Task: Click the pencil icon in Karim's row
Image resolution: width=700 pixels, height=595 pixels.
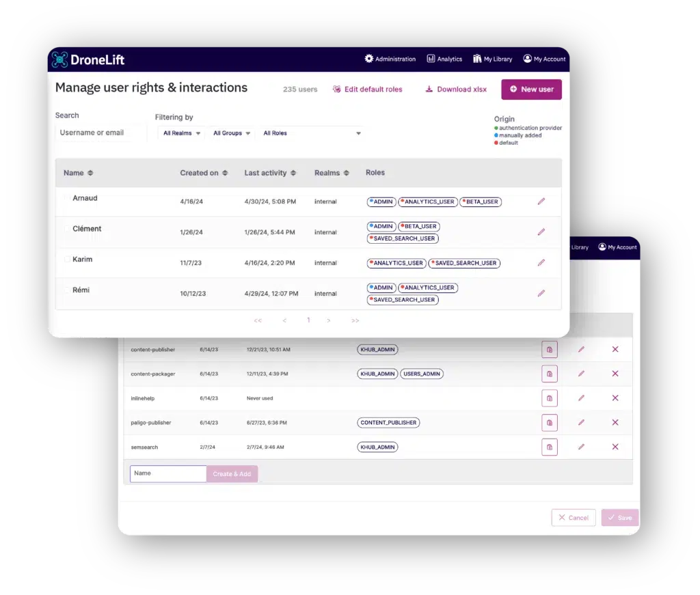Action: click(x=541, y=263)
